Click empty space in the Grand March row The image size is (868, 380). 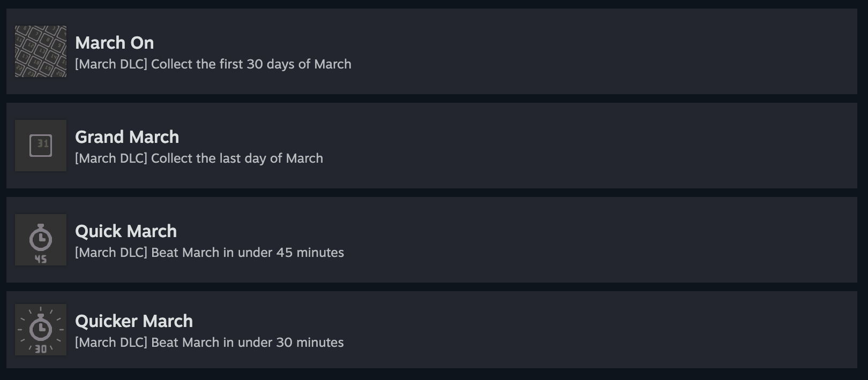coord(589,146)
